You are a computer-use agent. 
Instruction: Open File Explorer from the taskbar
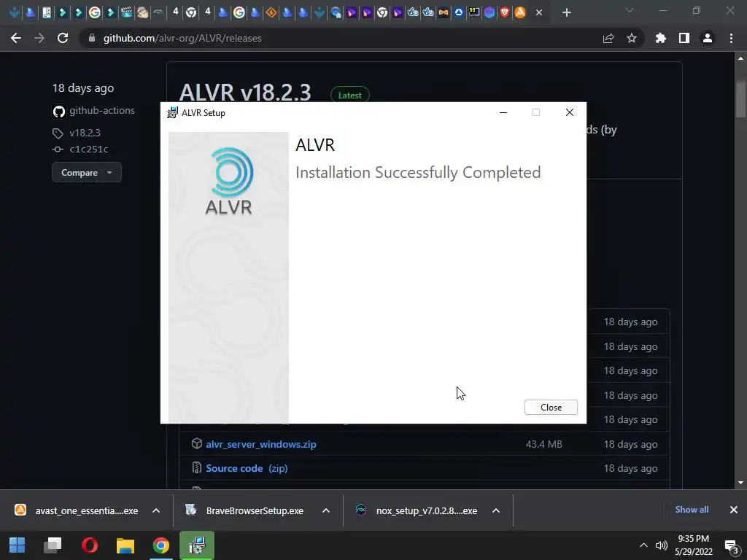(125, 545)
